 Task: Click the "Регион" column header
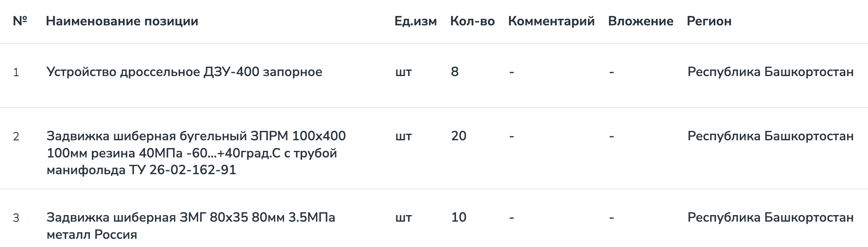tap(709, 21)
